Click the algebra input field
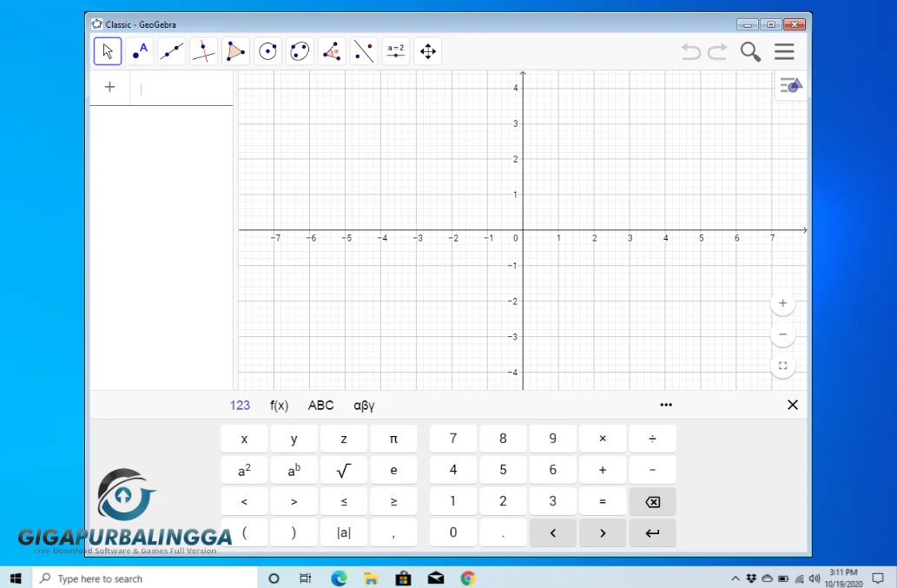The width and height of the screenshot is (897, 588). click(181, 88)
